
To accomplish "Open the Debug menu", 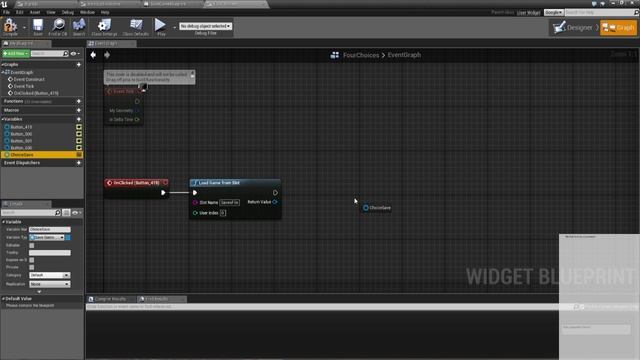I will 68,12.
